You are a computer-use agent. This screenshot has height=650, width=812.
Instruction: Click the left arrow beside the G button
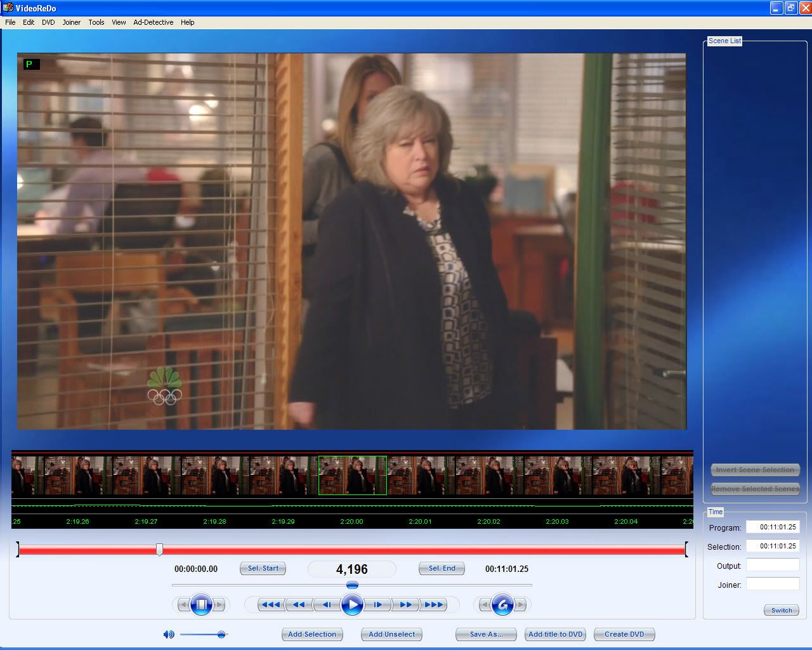tap(484, 605)
